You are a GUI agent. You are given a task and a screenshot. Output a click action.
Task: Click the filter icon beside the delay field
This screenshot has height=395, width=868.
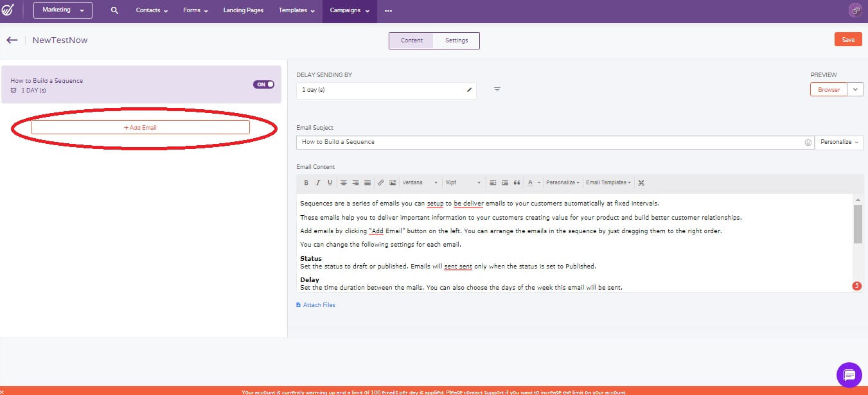(497, 90)
